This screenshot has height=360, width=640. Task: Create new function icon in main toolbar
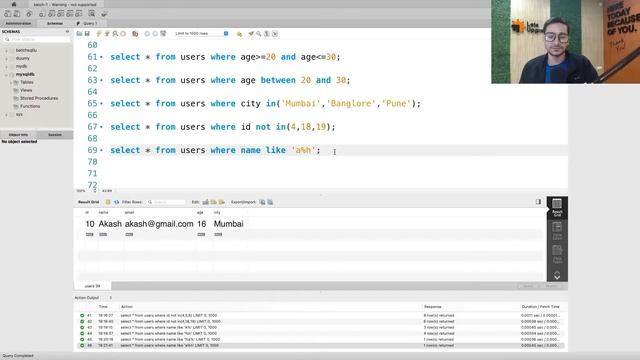[79, 14]
